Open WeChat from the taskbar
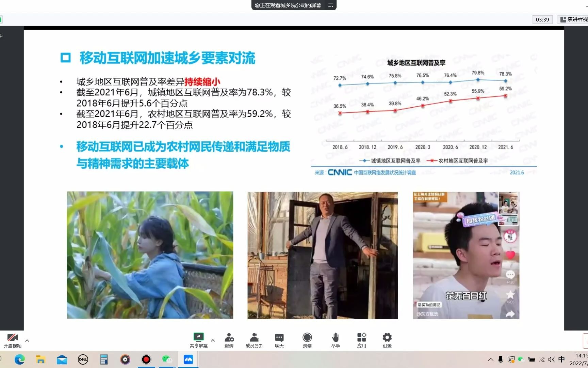Viewport: 588px width, 368px height. tap(167, 359)
